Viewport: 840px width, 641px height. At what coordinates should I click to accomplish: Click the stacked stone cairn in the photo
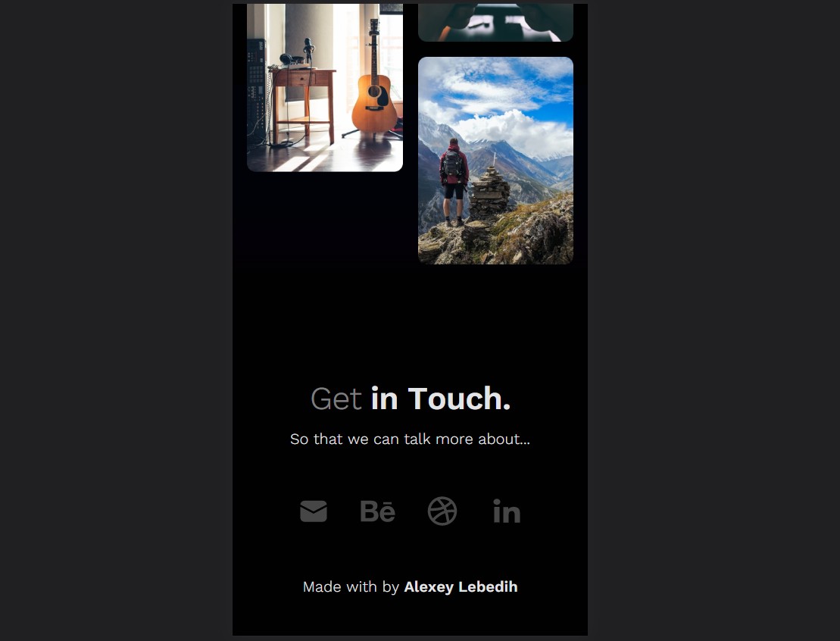pyautogui.click(x=489, y=193)
